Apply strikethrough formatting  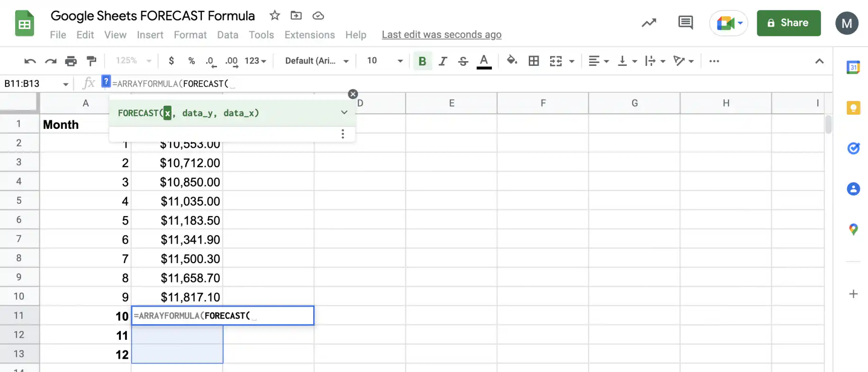tap(463, 61)
